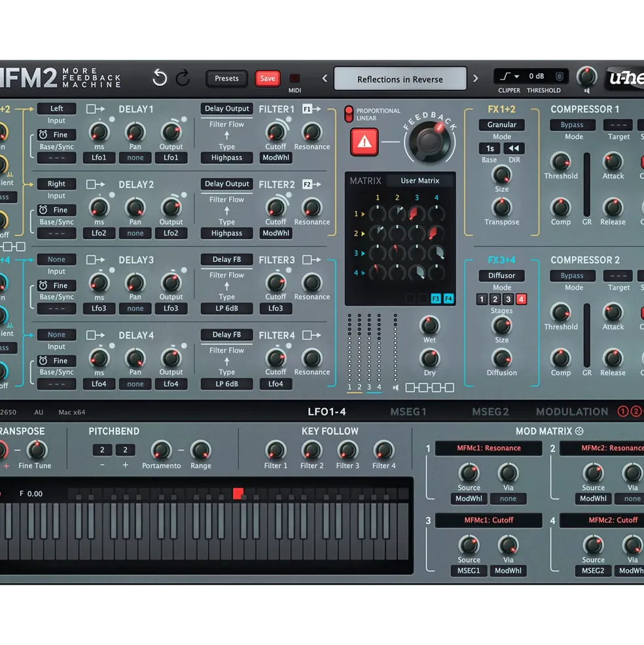Click the Delay4 routing arrow icon
The width and height of the screenshot is (644, 645).
pyautogui.click(x=96, y=335)
